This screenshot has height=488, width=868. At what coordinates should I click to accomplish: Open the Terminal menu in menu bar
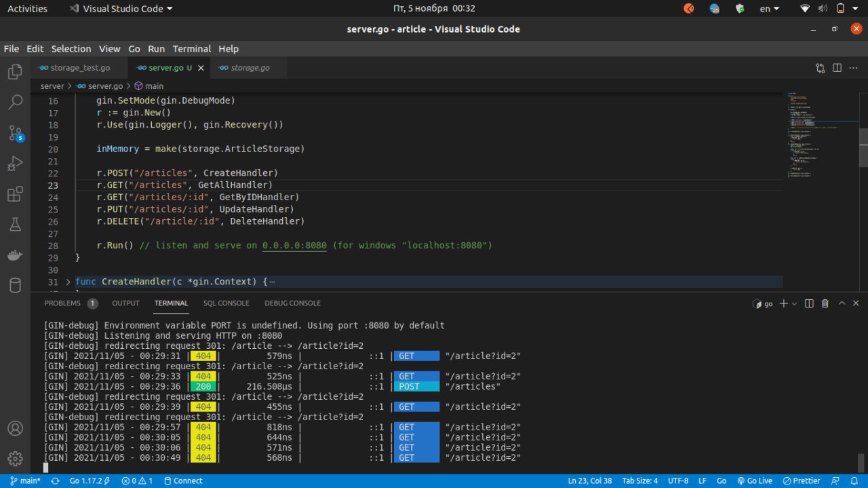[x=191, y=49]
